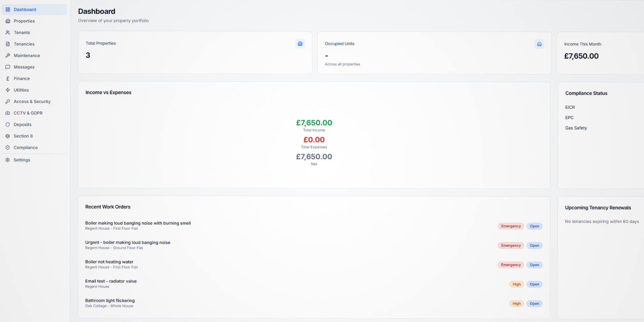Click the Maintenance wrench icon in sidebar
The image size is (644, 322).
(x=8, y=56)
